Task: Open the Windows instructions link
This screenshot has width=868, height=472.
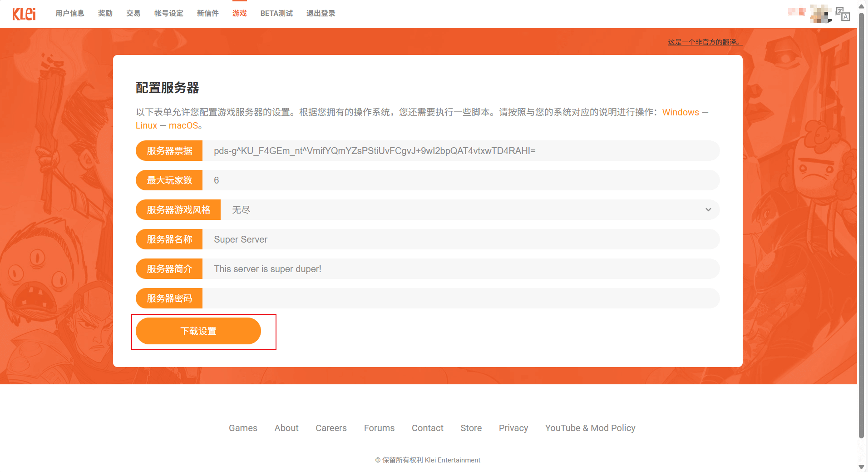Action: pos(681,112)
